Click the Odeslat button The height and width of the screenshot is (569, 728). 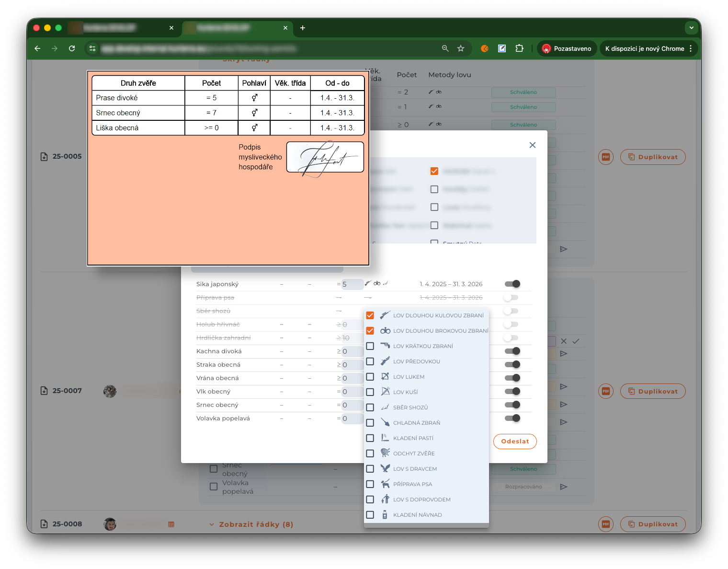tap(515, 441)
